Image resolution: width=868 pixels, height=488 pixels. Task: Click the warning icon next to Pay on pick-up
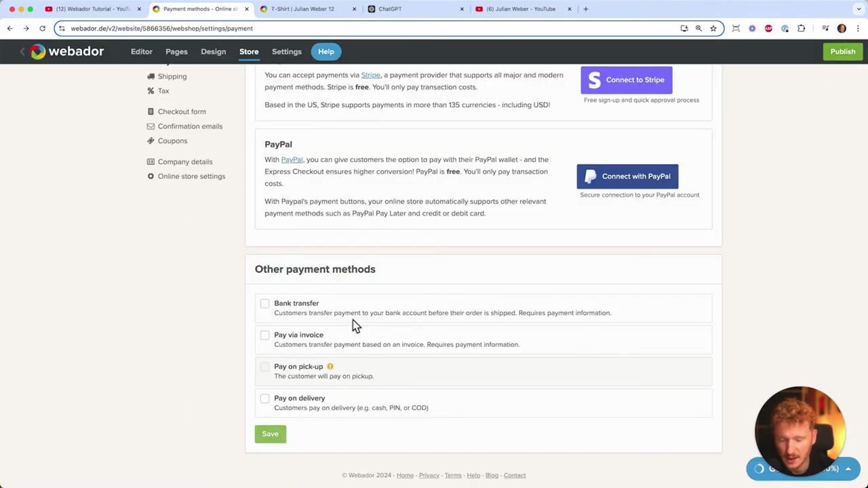click(330, 367)
